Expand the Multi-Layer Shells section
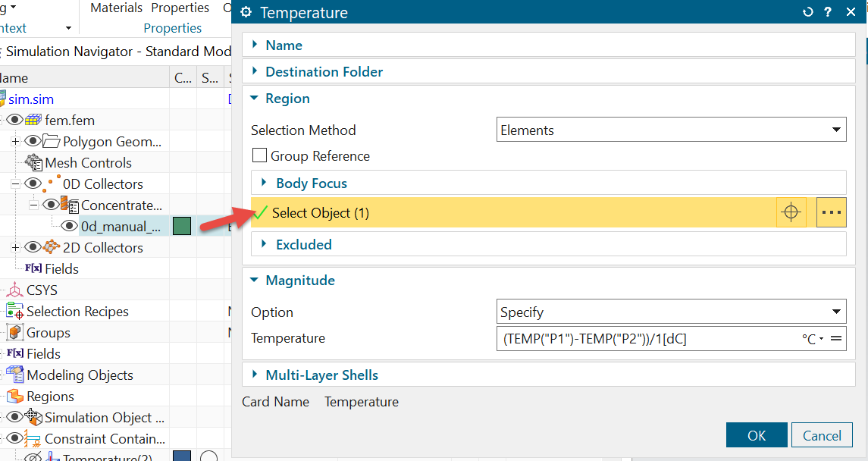Screen dimensions: 868x461 click(x=321, y=375)
